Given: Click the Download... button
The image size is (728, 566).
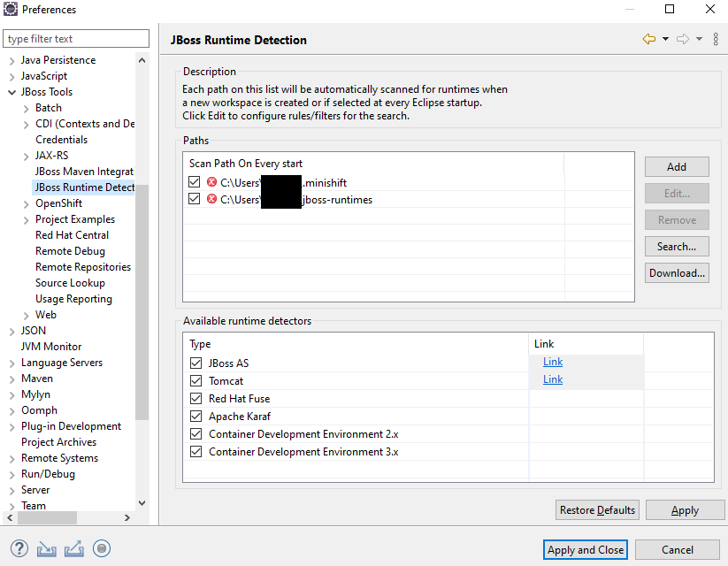Looking at the screenshot, I should (677, 273).
